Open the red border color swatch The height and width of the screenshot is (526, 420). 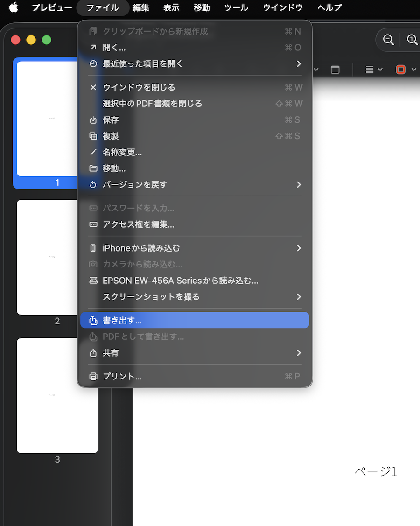[x=400, y=70]
